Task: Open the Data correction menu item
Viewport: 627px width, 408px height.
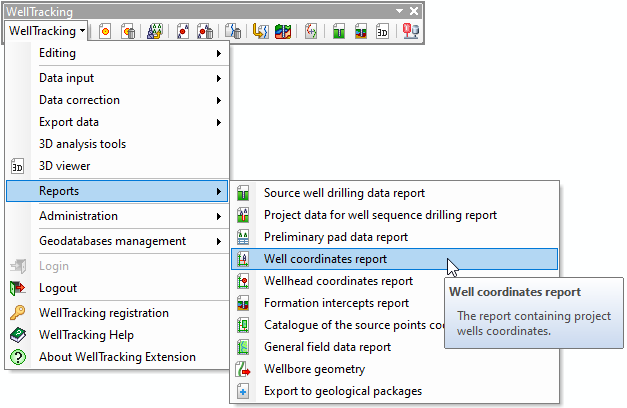Action: click(x=117, y=100)
